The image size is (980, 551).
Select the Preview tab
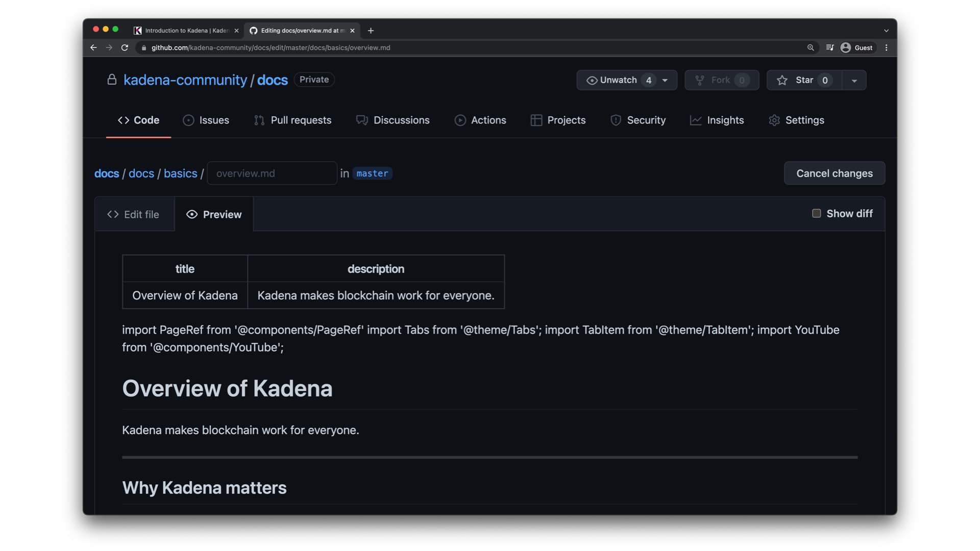214,214
